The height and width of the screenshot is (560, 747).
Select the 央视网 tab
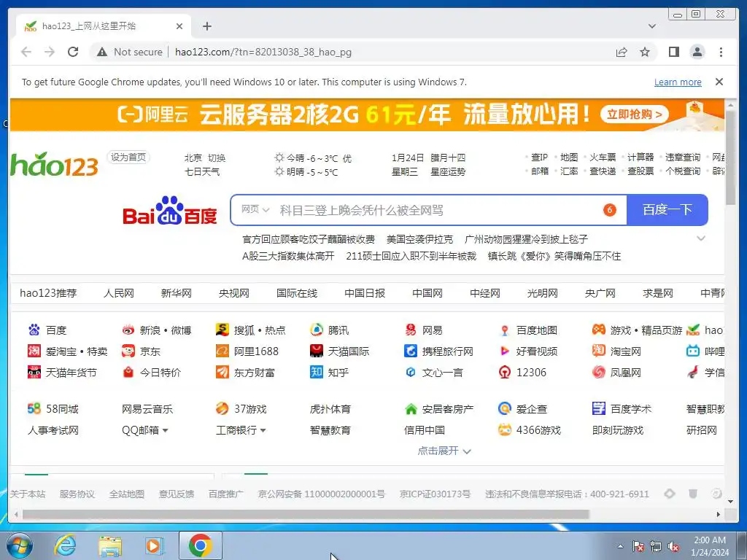(x=234, y=293)
